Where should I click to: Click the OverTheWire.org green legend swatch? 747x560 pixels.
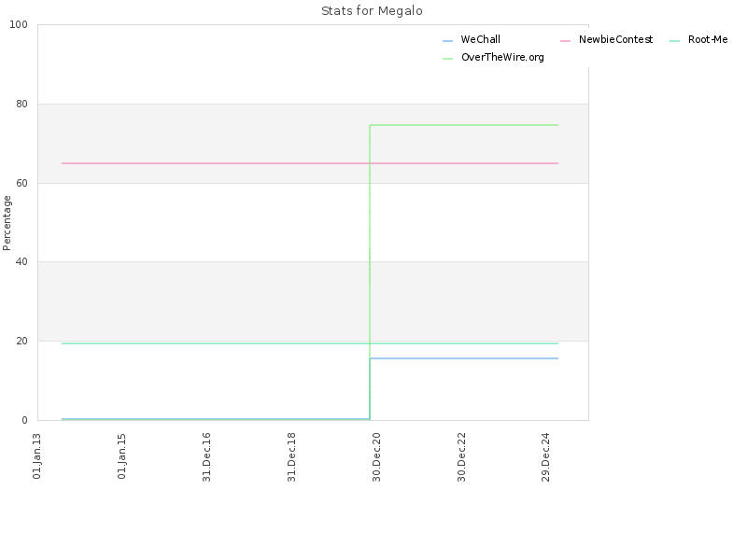[447, 59]
